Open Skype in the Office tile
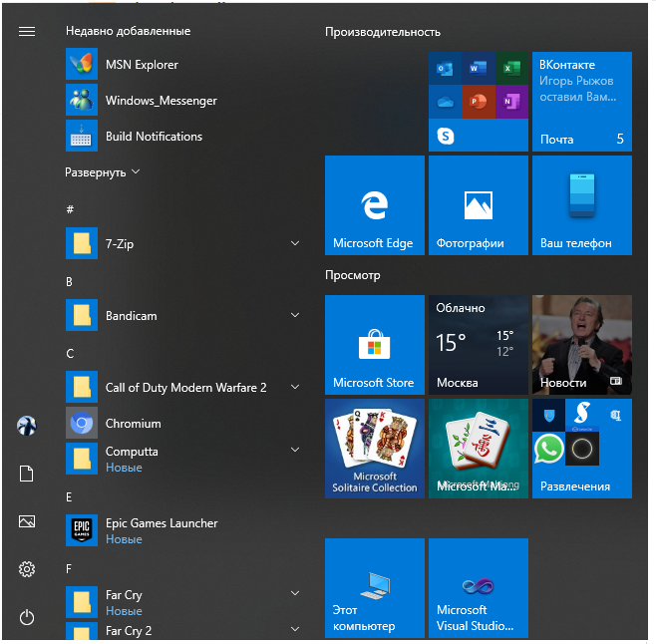 [x=446, y=136]
